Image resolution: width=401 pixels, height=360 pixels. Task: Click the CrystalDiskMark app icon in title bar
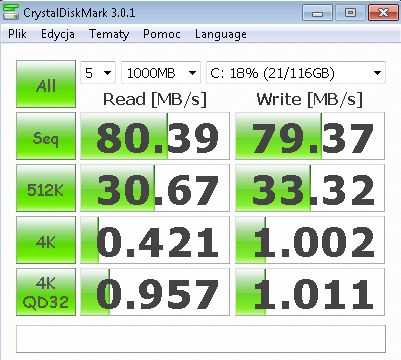[10, 13]
